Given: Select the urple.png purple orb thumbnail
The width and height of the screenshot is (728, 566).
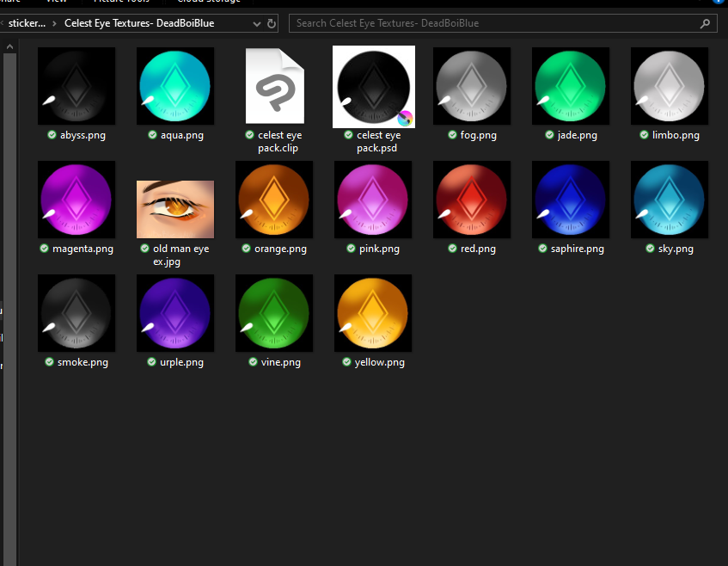Looking at the screenshot, I should 175,313.
